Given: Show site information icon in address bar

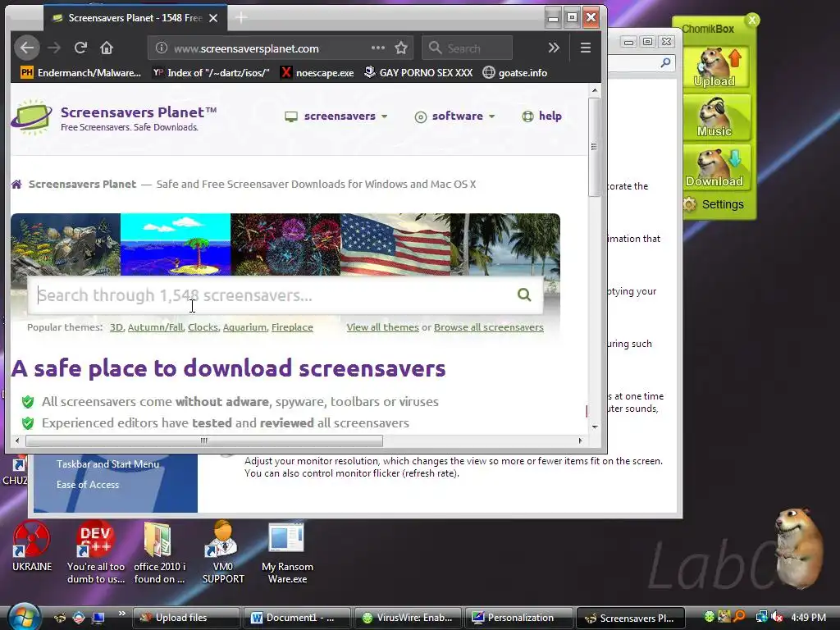Looking at the screenshot, I should pyautogui.click(x=161, y=48).
